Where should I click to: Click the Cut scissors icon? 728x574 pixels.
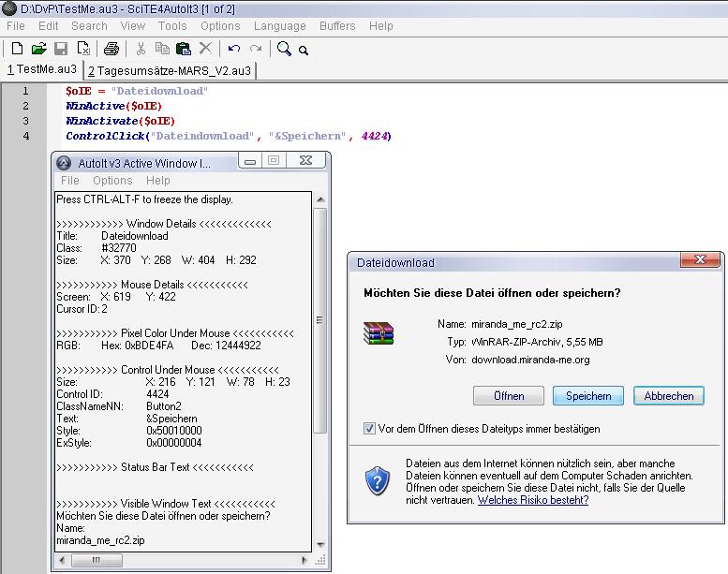[141, 49]
